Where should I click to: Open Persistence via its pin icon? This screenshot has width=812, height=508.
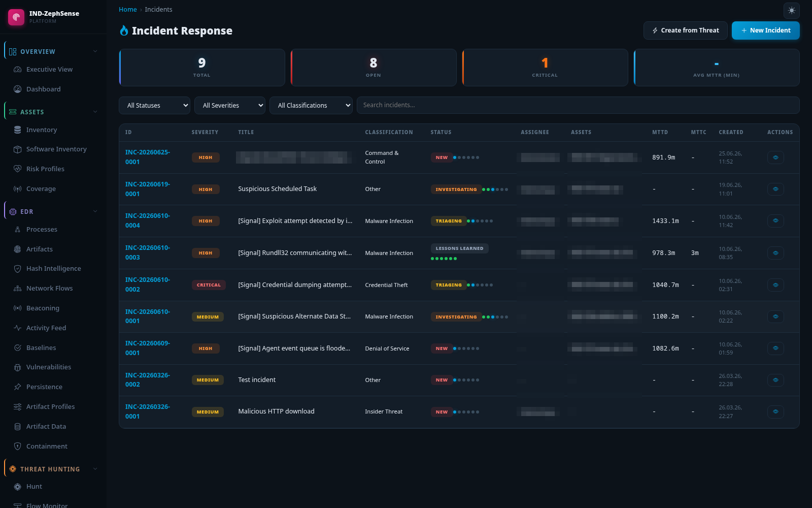[17, 387]
